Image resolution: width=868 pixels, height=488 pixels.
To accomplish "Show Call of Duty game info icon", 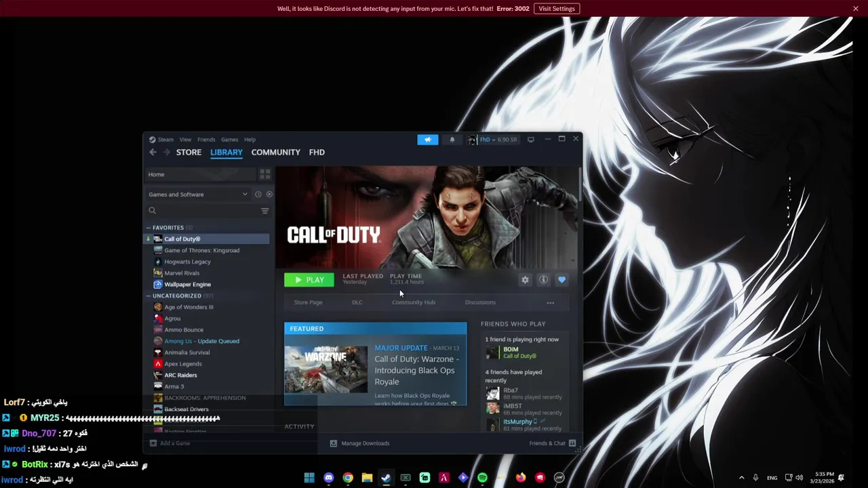I will (543, 280).
